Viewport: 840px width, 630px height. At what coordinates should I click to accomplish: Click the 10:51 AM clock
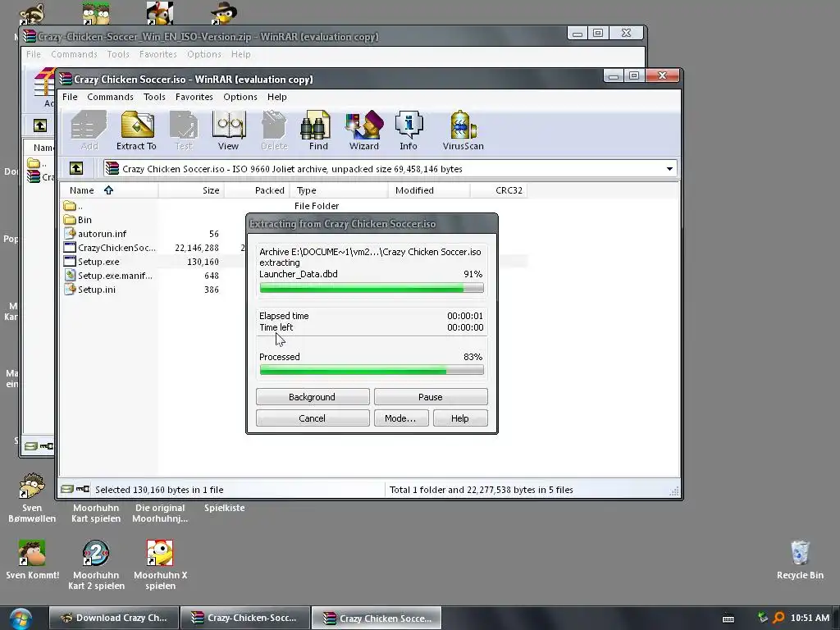(810, 618)
